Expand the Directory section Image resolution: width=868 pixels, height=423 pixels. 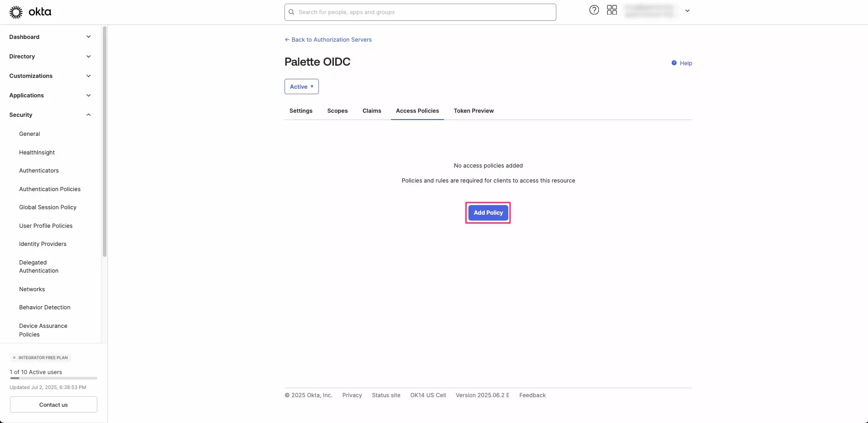pyautogui.click(x=50, y=56)
